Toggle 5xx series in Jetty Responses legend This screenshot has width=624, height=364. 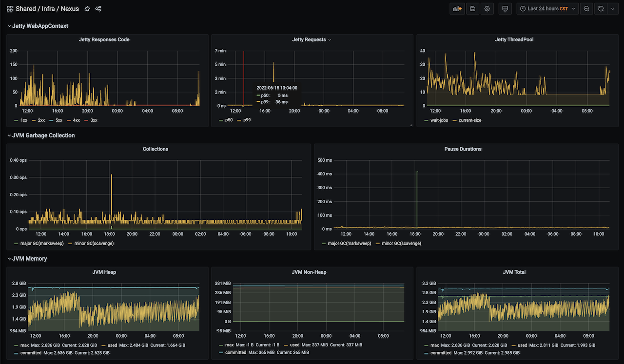[58, 120]
